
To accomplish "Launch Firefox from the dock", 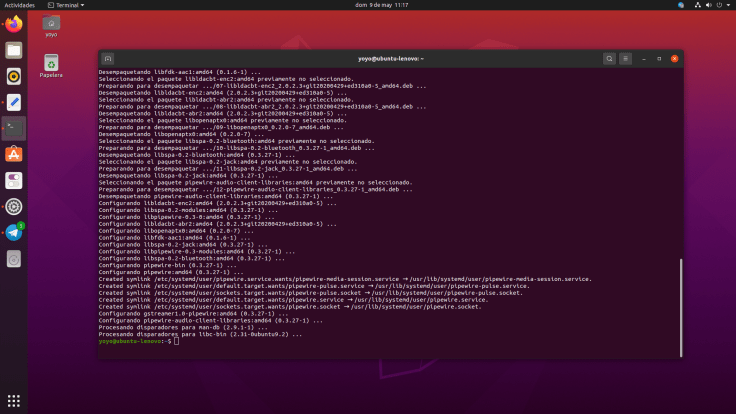I will [x=14, y=24].
